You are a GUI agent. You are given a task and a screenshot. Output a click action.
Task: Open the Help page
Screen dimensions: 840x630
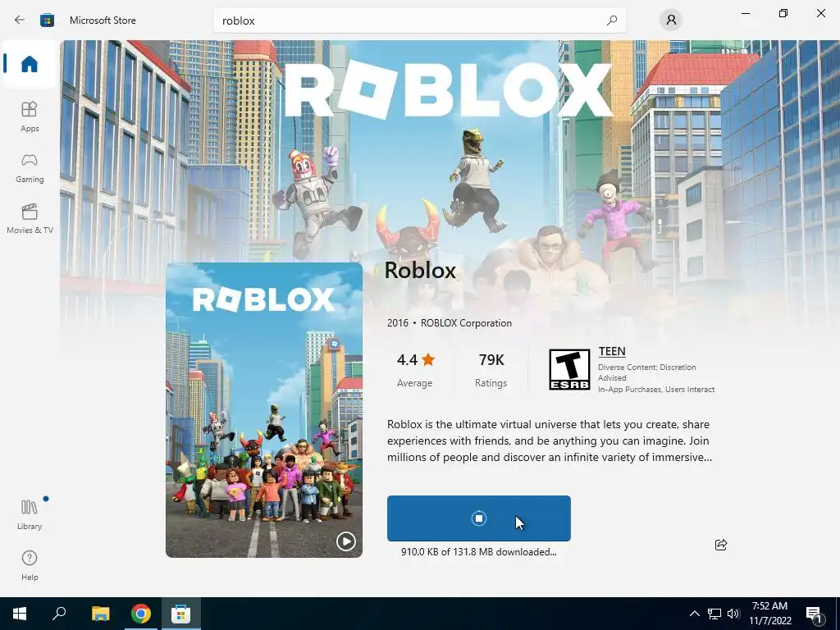[x=30, y=565]
